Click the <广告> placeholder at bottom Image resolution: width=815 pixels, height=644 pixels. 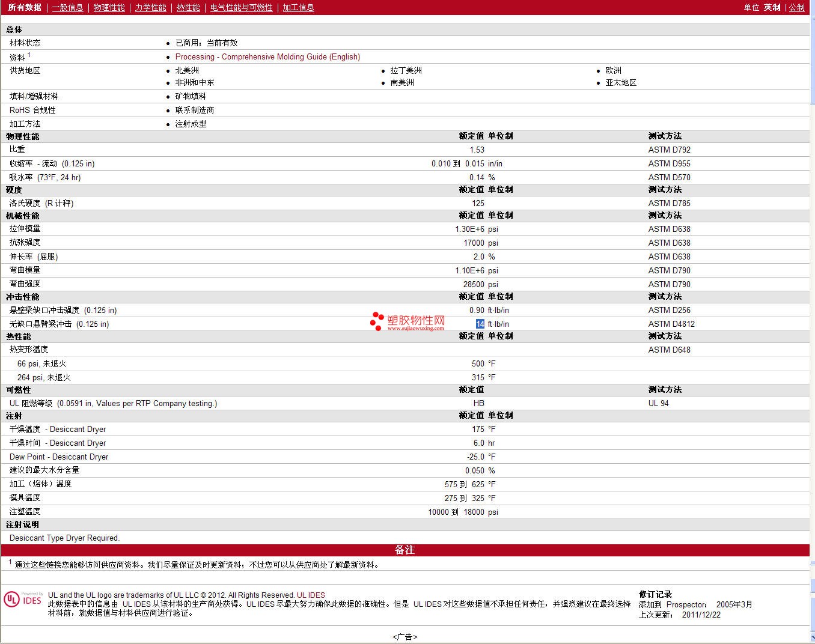404,637
